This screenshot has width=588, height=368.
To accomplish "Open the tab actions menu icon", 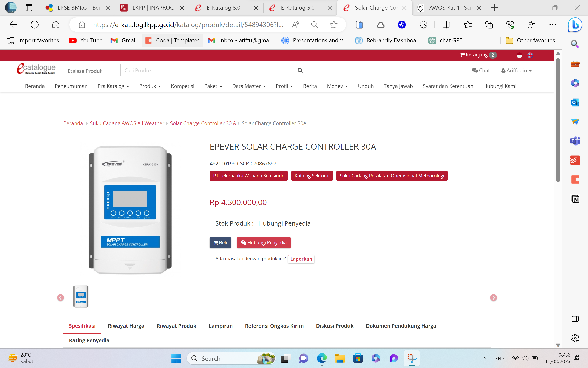I will pyautogui.click(x=29, y=8).
